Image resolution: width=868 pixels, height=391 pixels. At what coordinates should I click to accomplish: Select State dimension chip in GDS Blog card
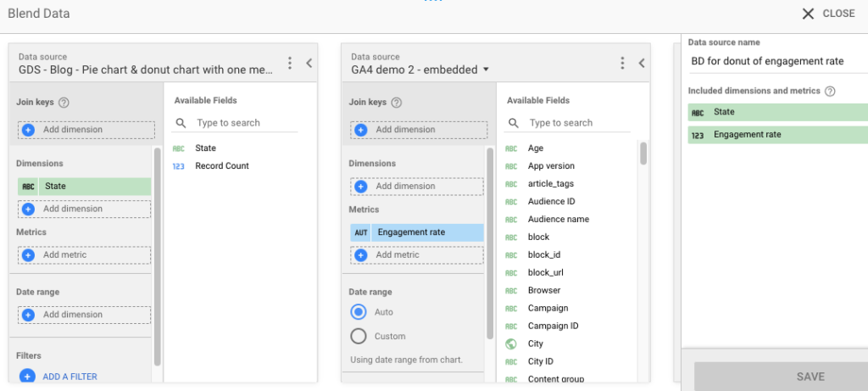(x=84, y=186)
